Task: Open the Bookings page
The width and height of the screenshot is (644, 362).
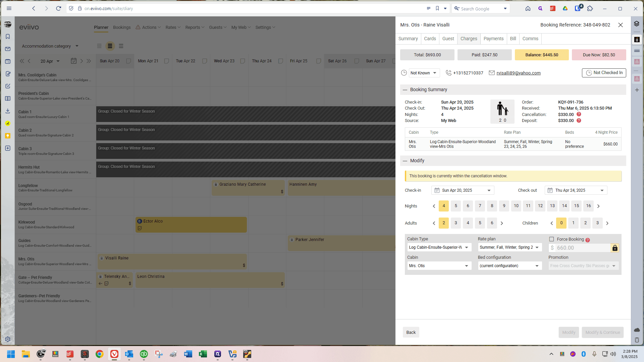Action: point(122,27)
